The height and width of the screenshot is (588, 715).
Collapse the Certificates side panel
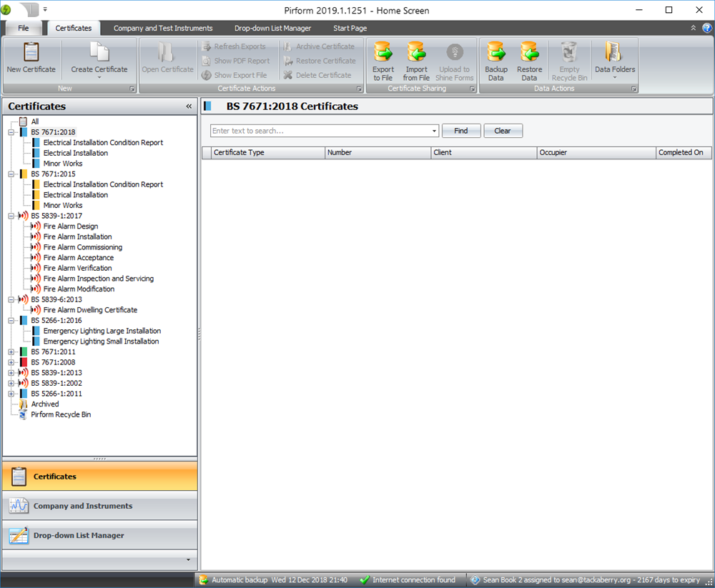coord(189,106)
